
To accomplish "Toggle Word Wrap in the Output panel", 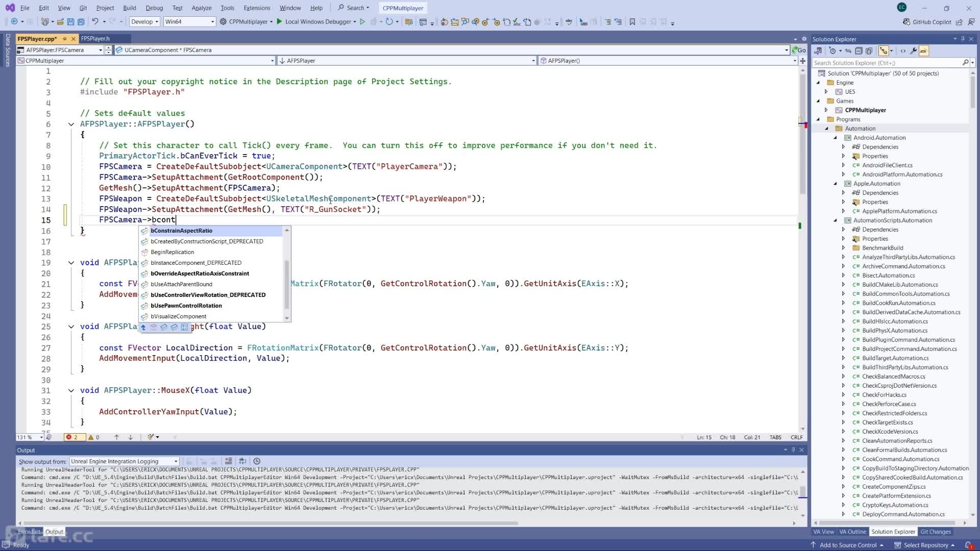I will pos(242,461).
